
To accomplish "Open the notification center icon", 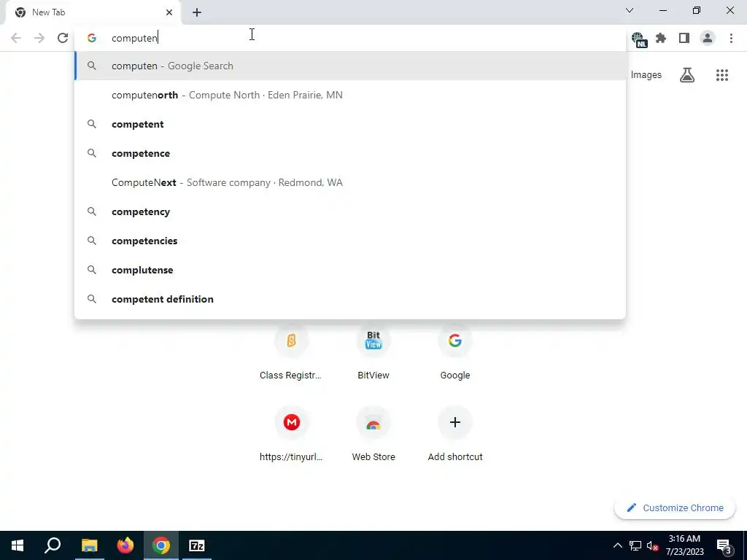I will click(x=724, y=545).
